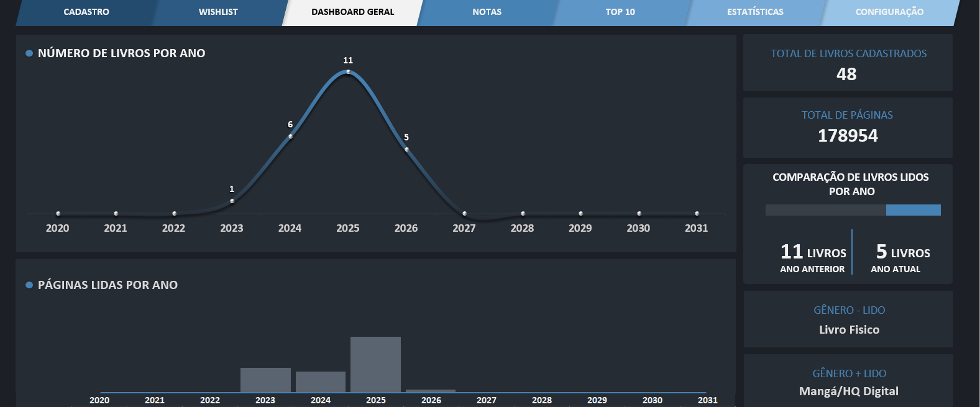Go to the NOTAS tab
This screenshot has height=407, width=980.
pyautogui.click(x=487, y=12)
